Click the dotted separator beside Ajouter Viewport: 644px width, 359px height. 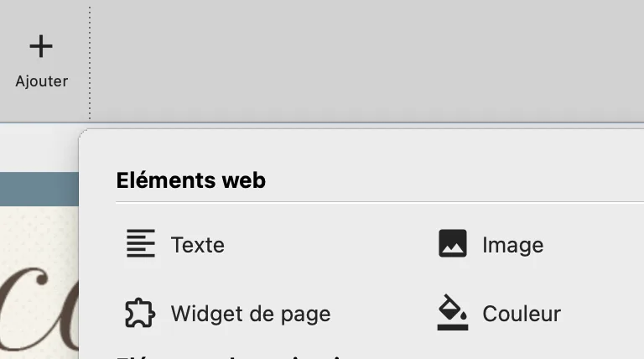point(90,63)
